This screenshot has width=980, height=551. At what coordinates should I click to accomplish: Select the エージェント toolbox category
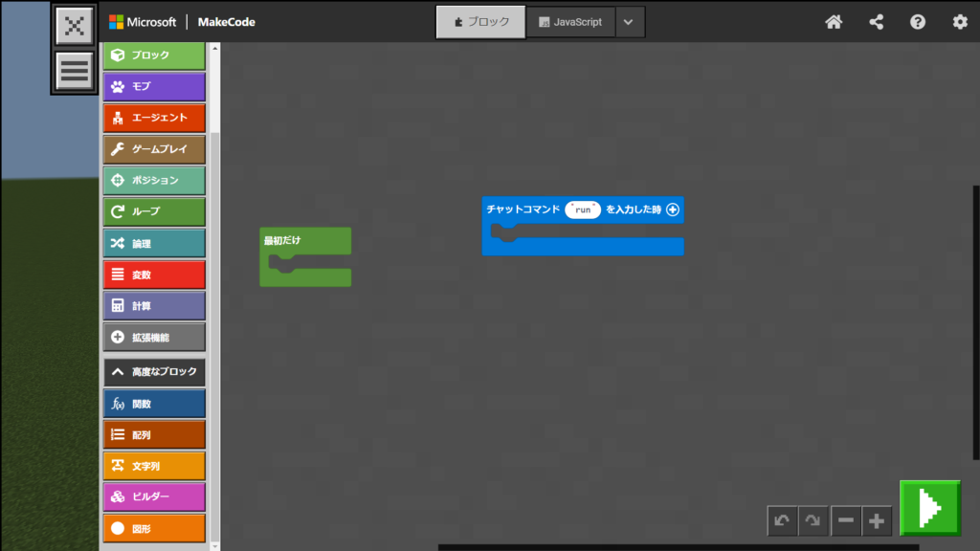154,118
